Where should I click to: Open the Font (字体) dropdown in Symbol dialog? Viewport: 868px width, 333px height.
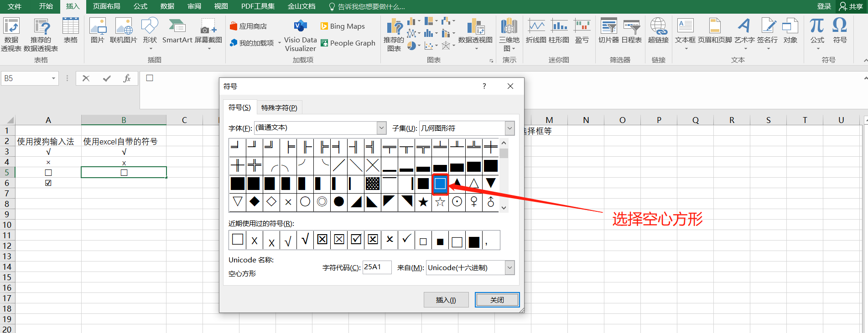381,128
